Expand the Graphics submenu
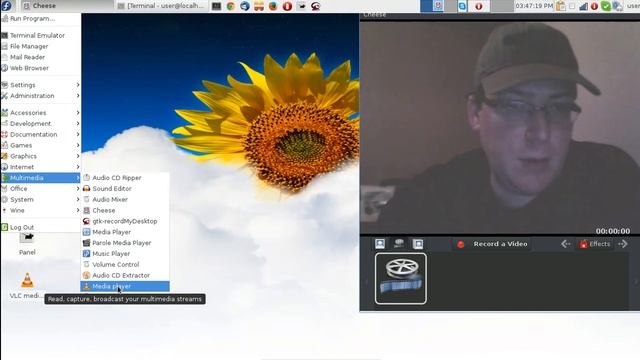640x360 pixels. pos(41,156)
